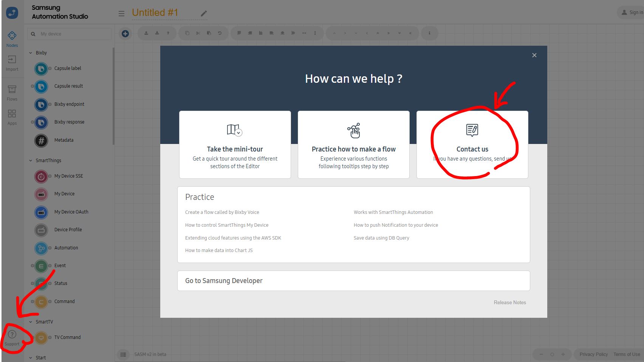The height and width of the screenshot is (362, 644).
Task: Select the My Device node label
Action: [x=64, y=194]
